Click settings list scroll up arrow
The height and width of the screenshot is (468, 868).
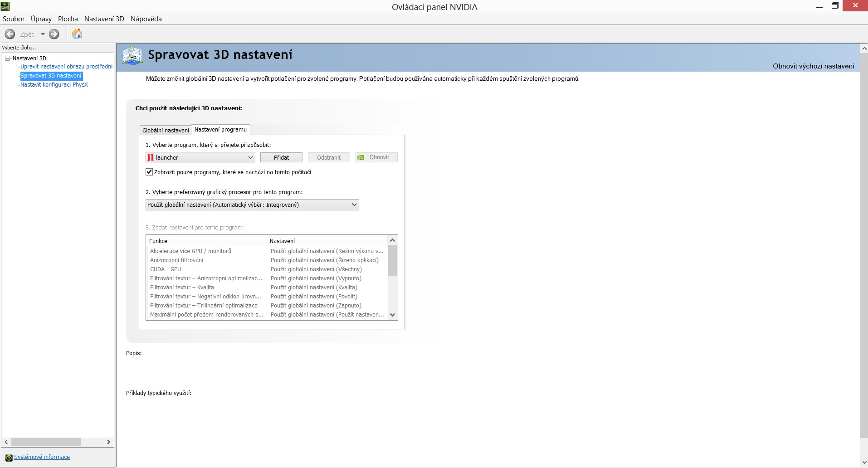tap(393, 240)
